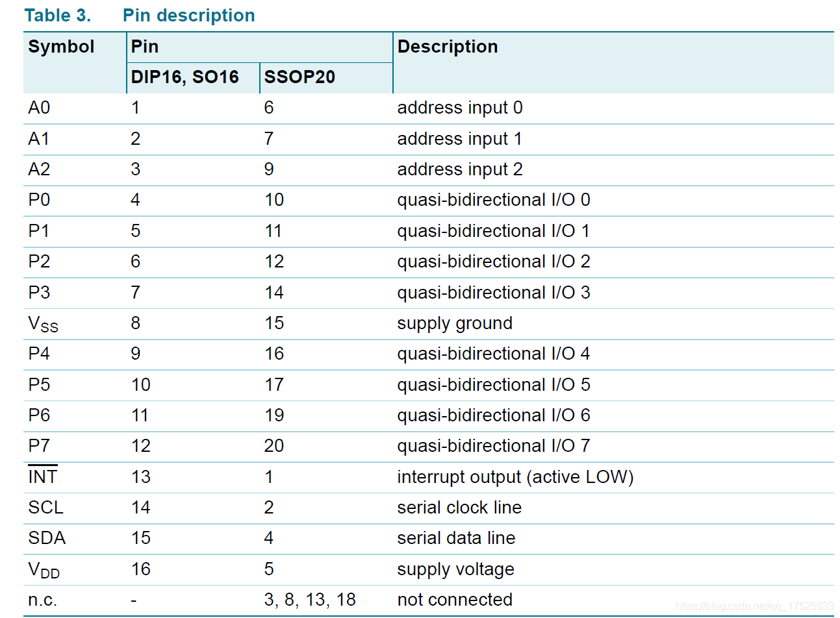Click the 'Table 3. Pin description' title

coord(140,16)
